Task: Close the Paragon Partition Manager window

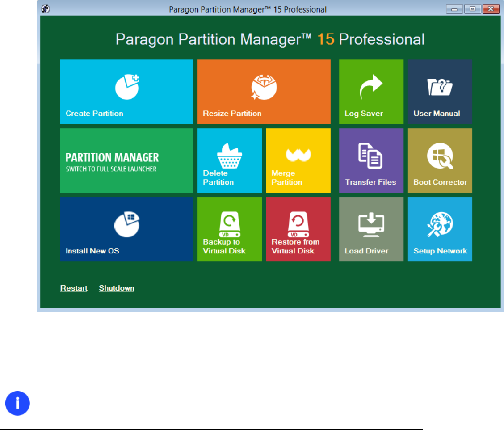Action: coord(491,9)
